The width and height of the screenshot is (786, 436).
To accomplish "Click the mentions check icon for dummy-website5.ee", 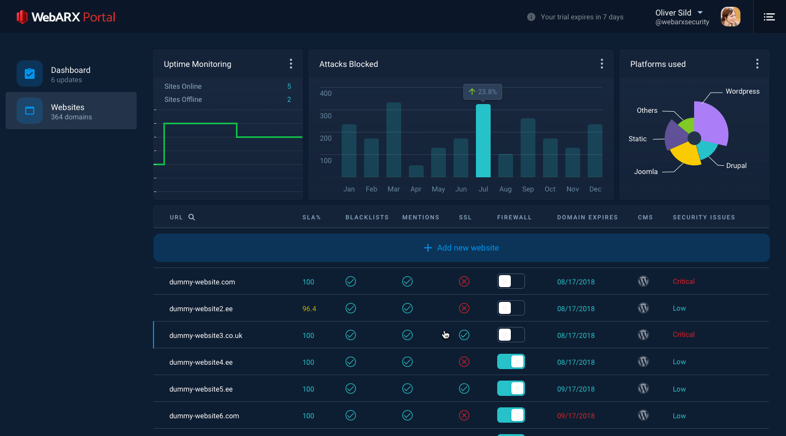I will point(407,389).
